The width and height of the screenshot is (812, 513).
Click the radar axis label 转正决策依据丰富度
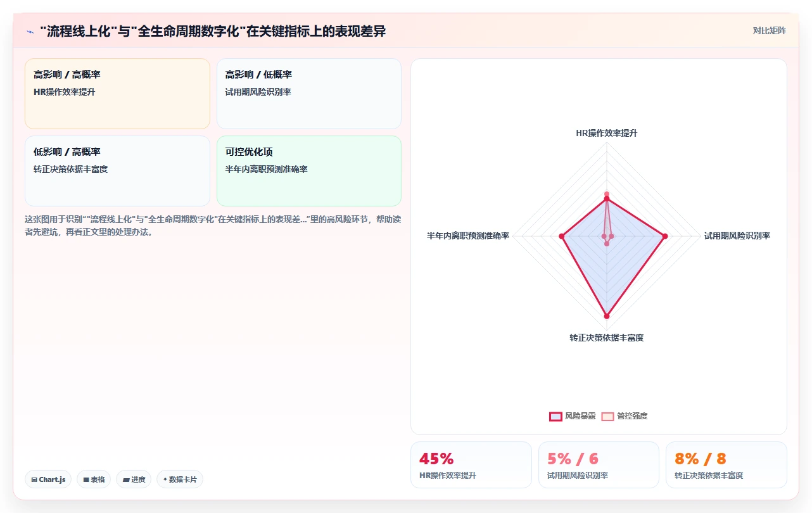pos(606,338)
